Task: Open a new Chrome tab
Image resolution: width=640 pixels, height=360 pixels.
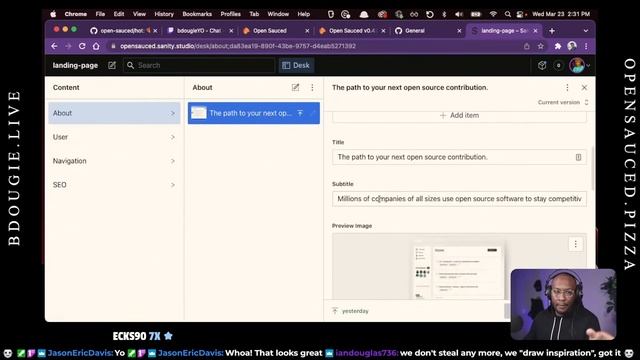Action: [x=552, y=31]
